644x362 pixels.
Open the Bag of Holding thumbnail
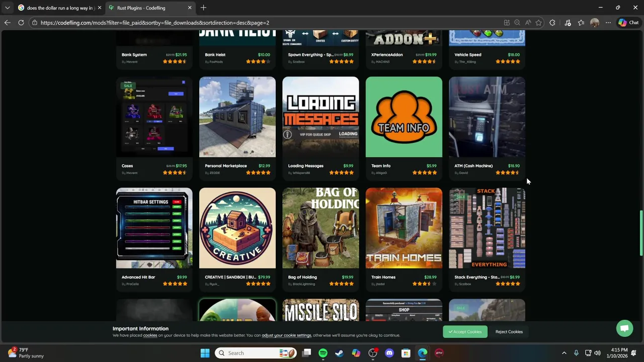click(x=320, y=228)
